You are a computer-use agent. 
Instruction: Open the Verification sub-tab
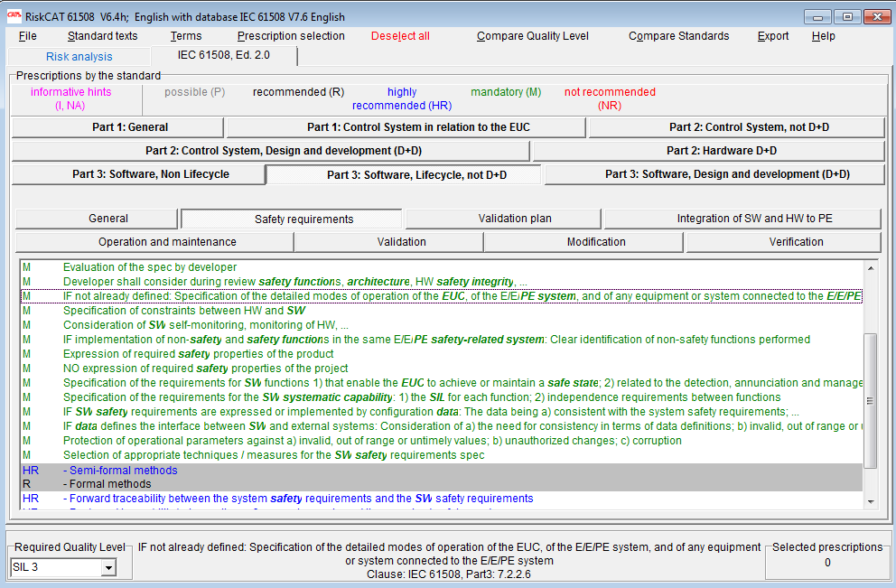tap(784, 242)
